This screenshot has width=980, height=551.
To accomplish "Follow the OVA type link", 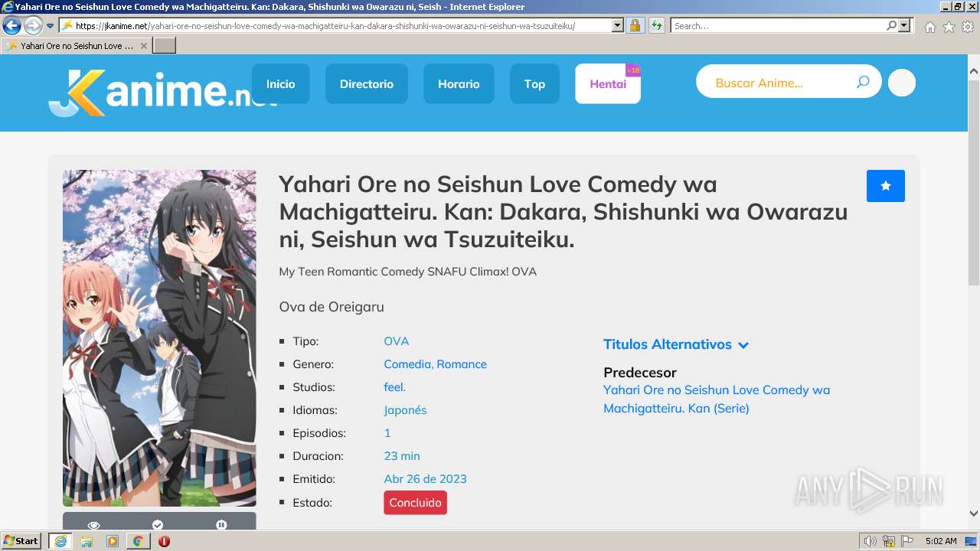I will 397,341.
